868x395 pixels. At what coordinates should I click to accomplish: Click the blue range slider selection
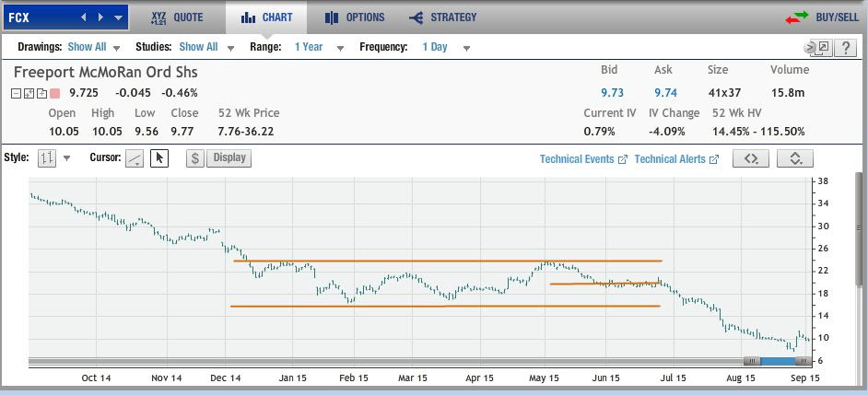pos(778,361)
